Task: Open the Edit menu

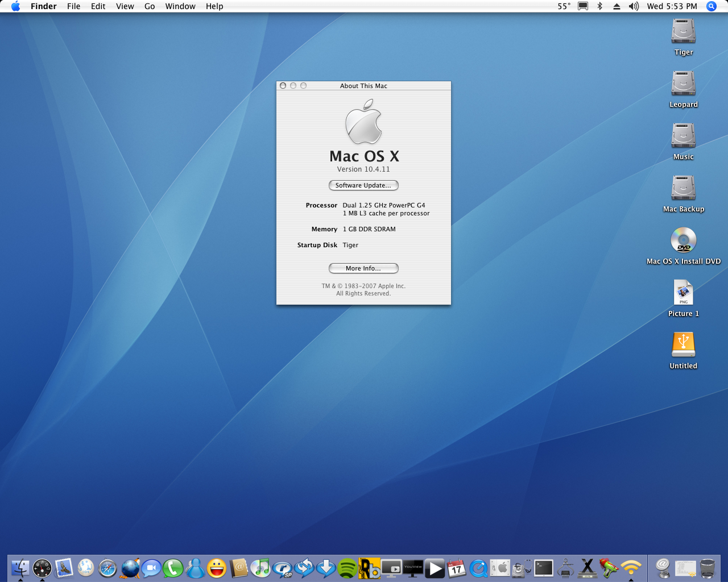Action: [x=98, y=6]
